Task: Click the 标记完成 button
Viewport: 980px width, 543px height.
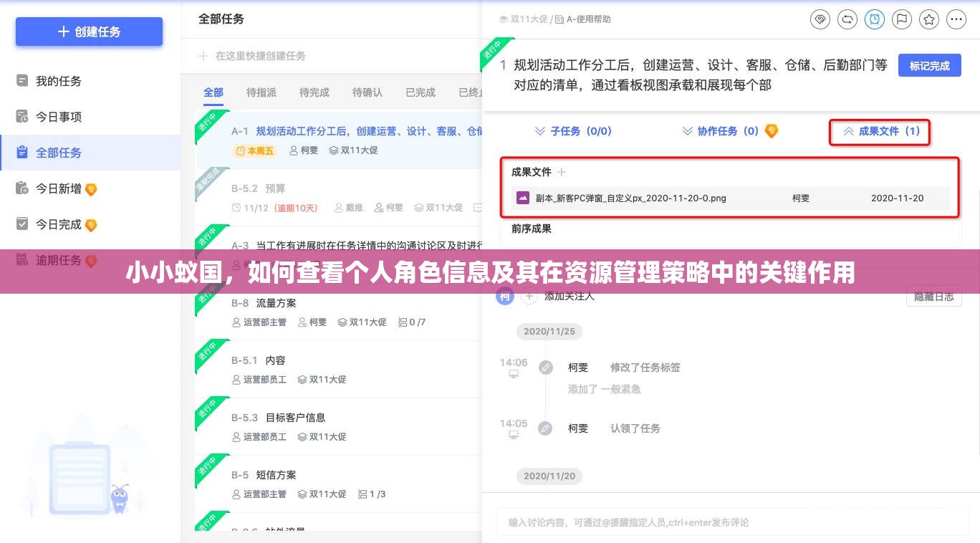Action: pos(930,66)
